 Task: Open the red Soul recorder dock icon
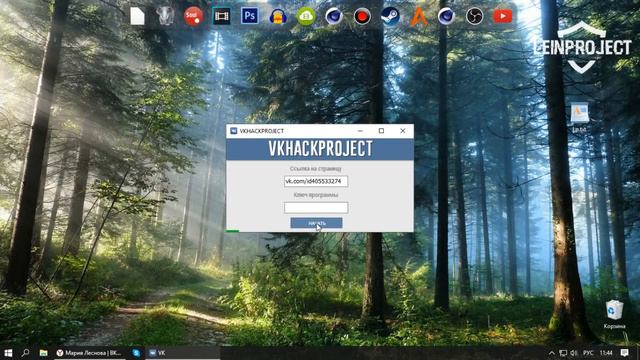tap(193, 16)
